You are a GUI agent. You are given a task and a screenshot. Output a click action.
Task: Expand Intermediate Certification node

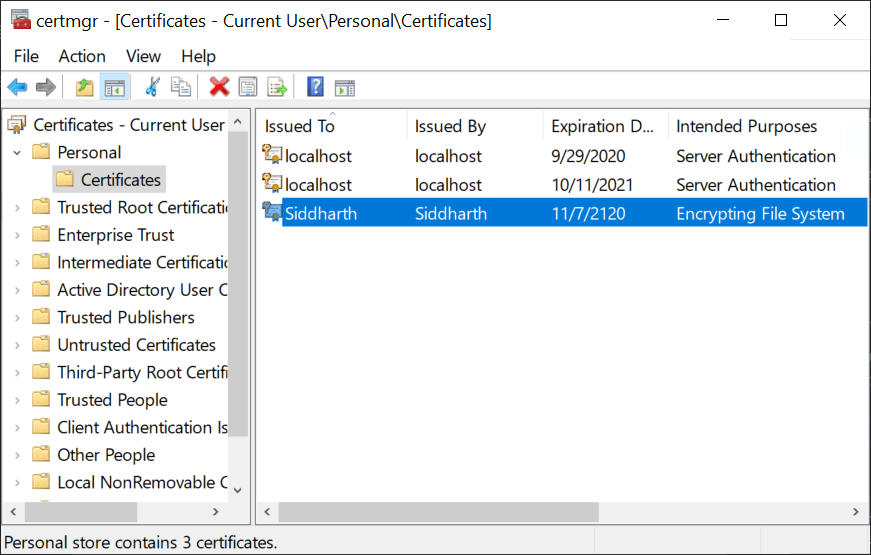[x=17, y=263]
